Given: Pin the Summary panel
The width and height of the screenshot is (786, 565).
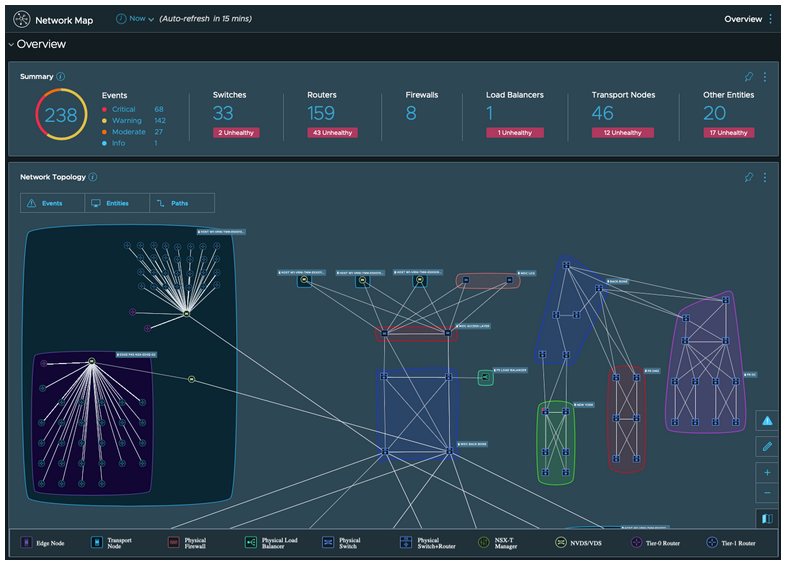Looking at the screenshot, I should [749, 77].
